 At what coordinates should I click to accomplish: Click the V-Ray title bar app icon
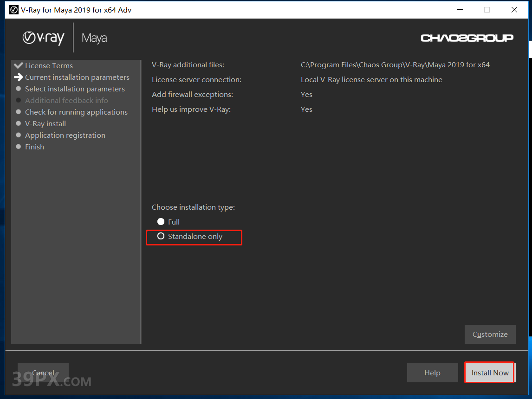(x=13, y=10)
